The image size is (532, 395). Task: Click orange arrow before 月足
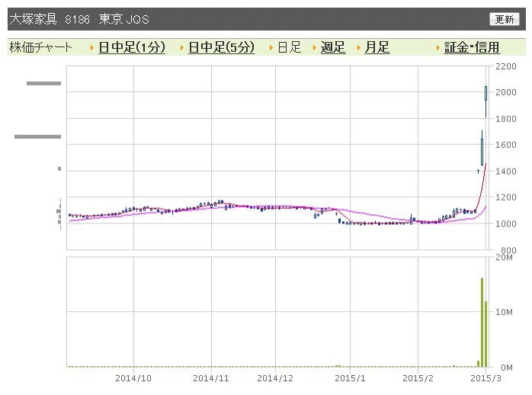click(x=359, y=48)
